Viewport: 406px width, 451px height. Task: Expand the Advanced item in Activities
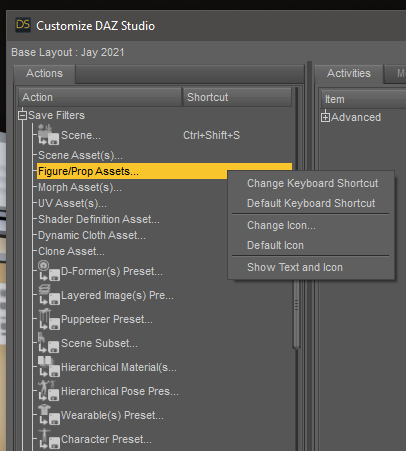325,117
